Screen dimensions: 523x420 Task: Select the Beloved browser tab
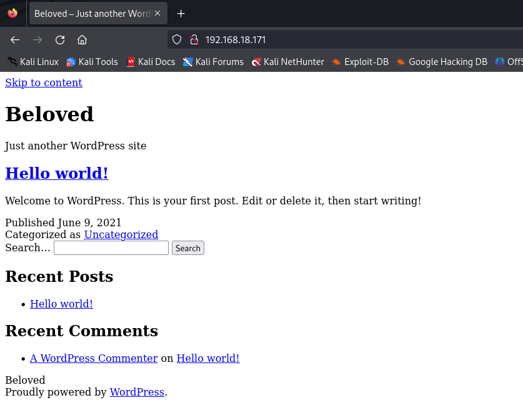pyautogui.click(x=92, y=13)
